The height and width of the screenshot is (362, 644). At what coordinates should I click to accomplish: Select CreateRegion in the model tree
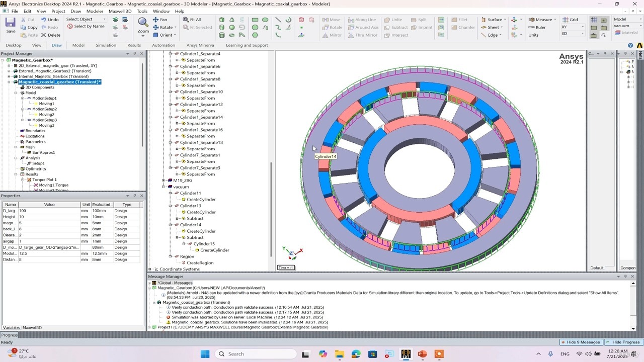200,263
